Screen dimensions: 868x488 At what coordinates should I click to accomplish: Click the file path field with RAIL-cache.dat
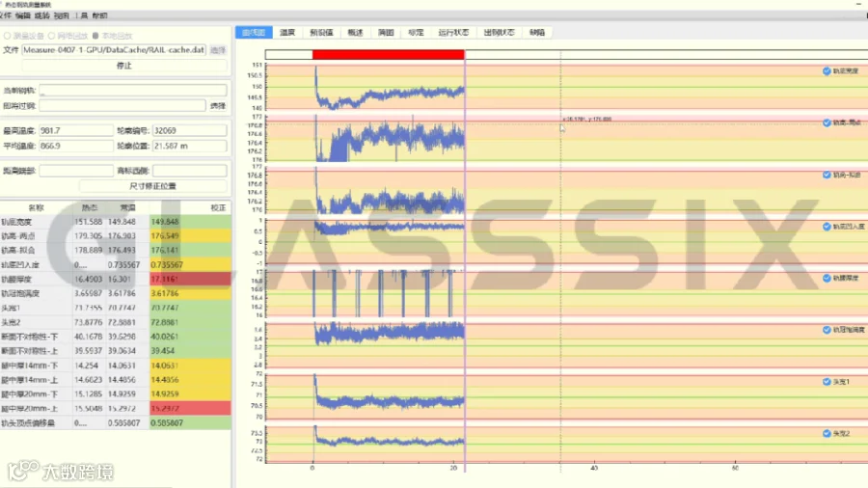coord(114,50)
